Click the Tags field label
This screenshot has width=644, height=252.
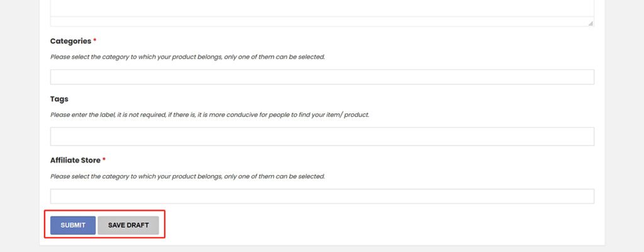point(59,99)
